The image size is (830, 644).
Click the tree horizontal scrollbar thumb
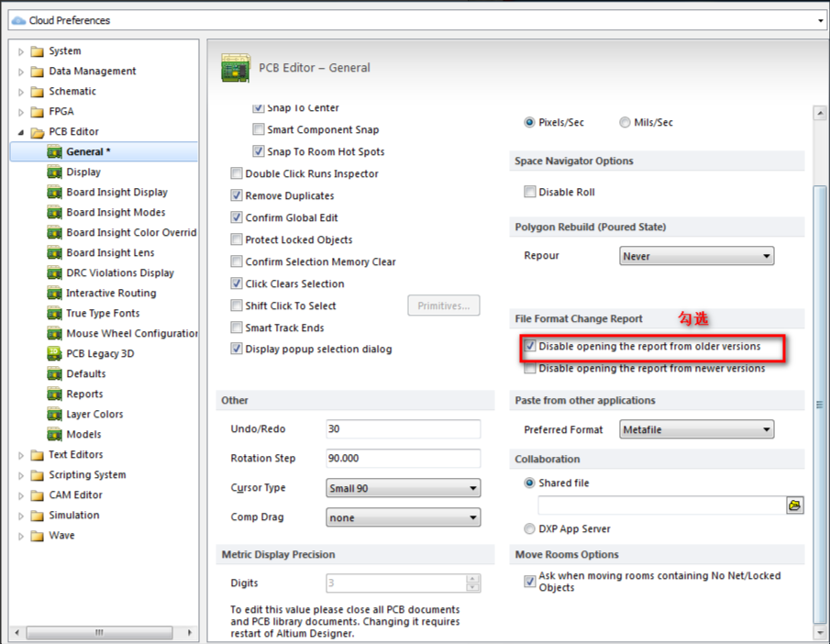pos(99,632)
